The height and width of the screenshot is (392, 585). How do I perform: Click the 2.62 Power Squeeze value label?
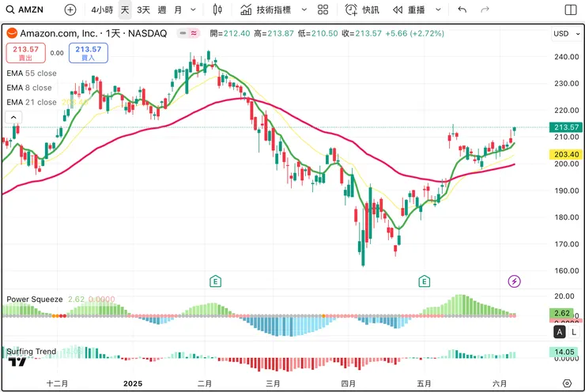561,313
